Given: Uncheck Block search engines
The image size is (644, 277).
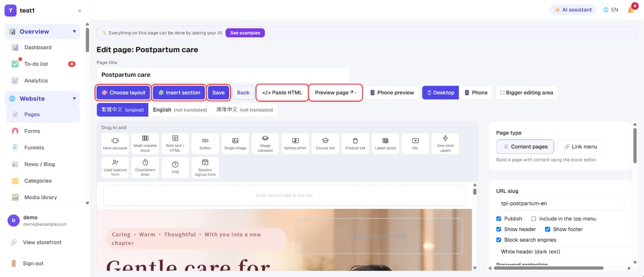Looking at the screenshot, I should click(x=498, y=240).
